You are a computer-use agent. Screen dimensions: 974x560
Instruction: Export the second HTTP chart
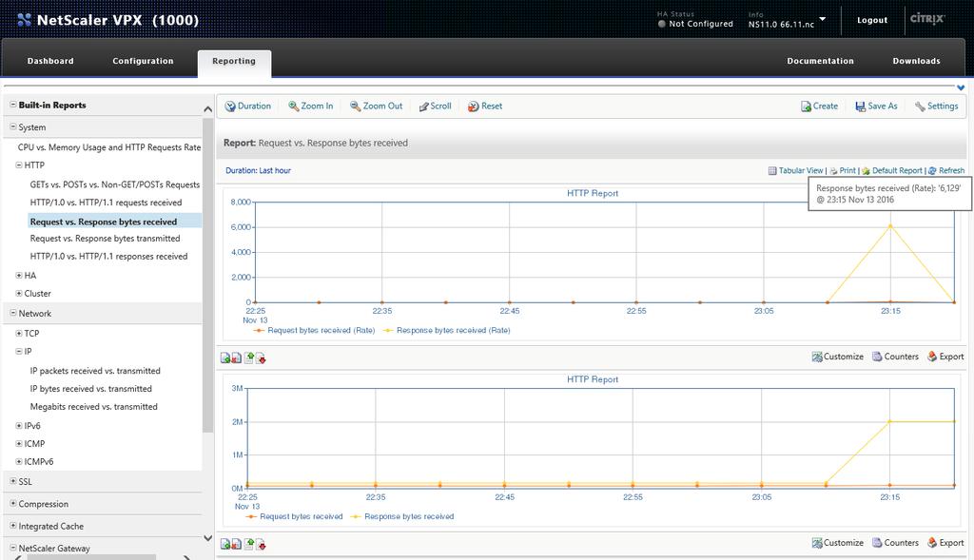[945, 543]
